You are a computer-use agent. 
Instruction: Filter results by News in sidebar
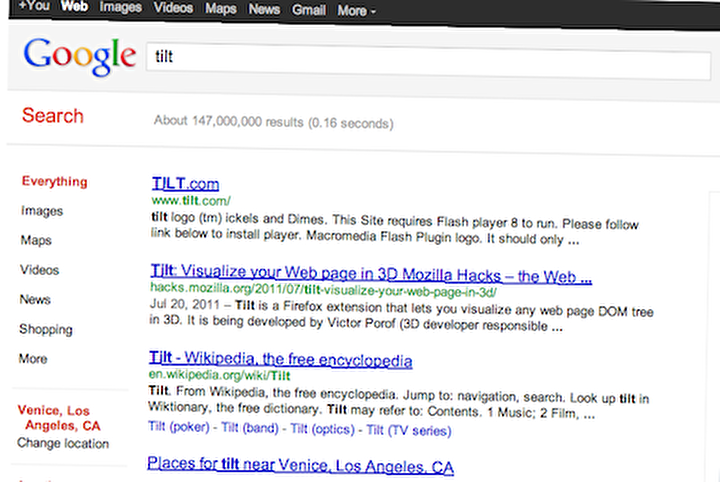(35, 299)
